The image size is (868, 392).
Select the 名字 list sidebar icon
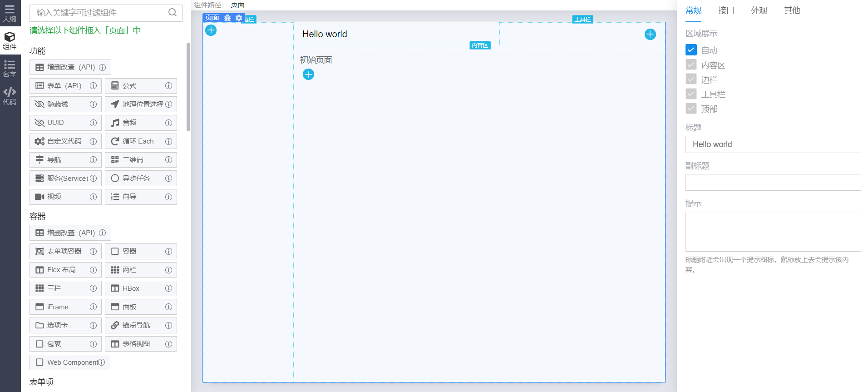pos(10,68)
